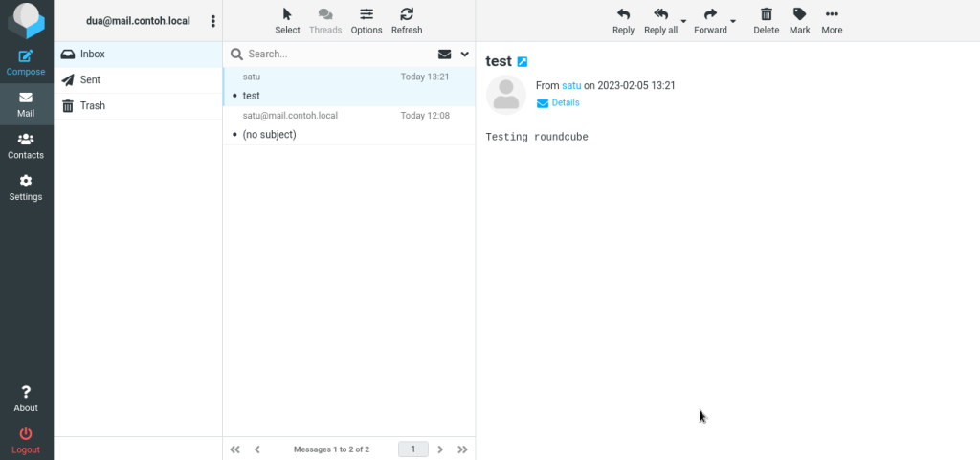Delete the message with the trash icon
This screenshot has height=460, width=980.
pos(766,14)
